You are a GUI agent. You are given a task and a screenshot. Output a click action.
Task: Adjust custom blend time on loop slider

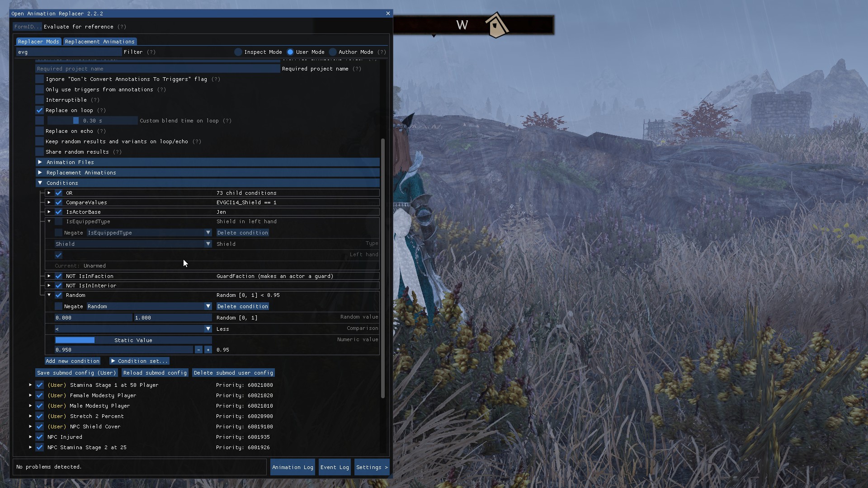pyautogui.click(x=92, y=121)
